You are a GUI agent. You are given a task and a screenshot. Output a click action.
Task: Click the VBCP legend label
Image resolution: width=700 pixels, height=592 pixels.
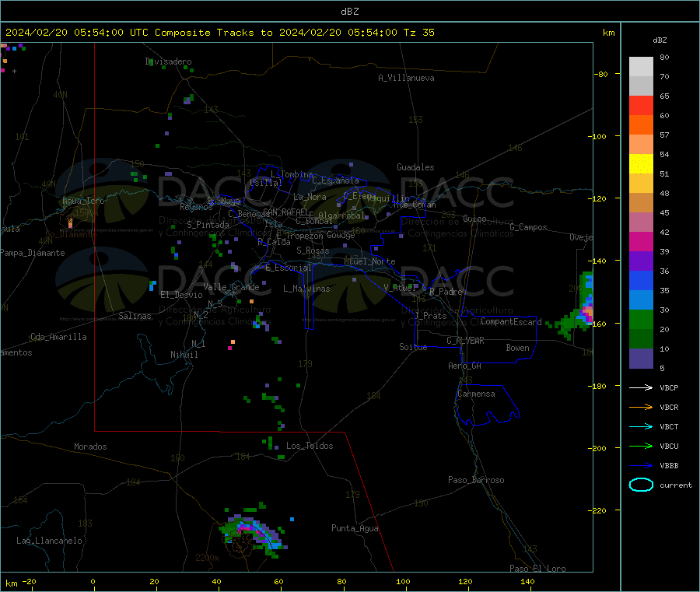point(669,388)
